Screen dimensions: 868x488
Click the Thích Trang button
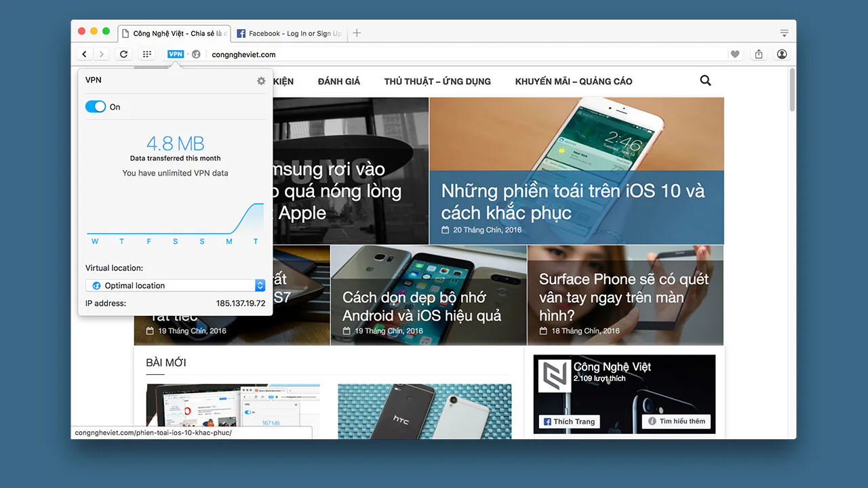click(570, 422)
